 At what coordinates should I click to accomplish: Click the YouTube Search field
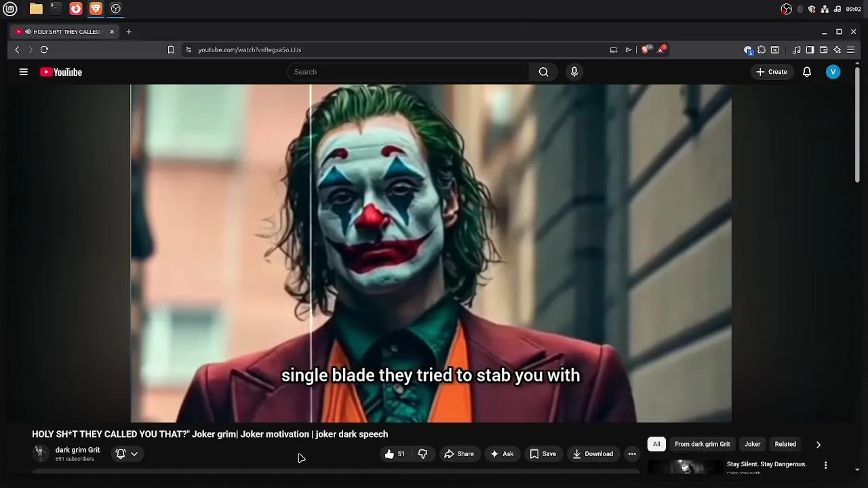click(x=408, y=72)
